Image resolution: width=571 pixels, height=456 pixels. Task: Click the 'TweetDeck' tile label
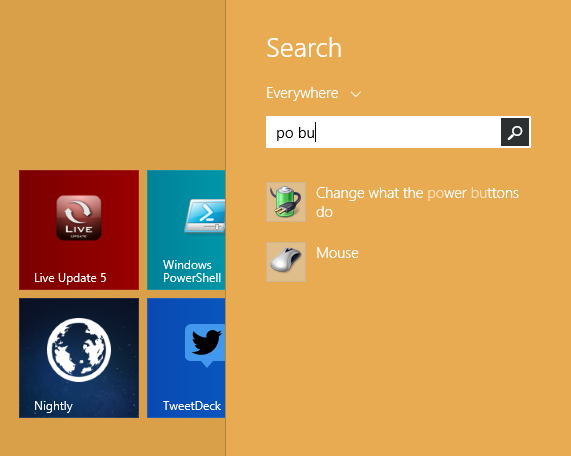click(192, 406)
